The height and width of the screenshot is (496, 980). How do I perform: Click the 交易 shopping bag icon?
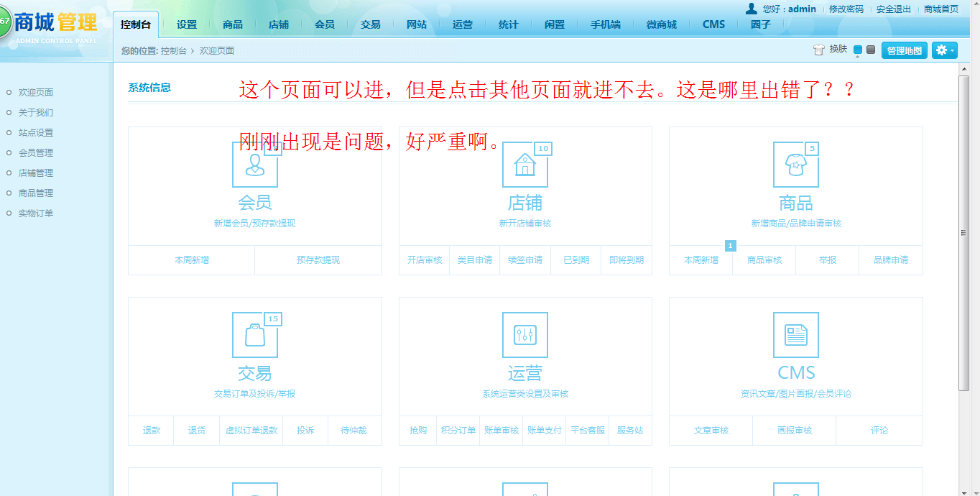click(255, 335)
